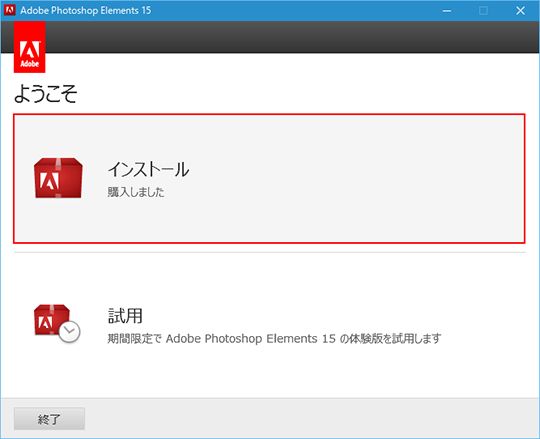This screenshot has width=540, height=439.
Task: Click the clock overlay on trial icon
Action: pyautogui.click(x=69, y=332)
